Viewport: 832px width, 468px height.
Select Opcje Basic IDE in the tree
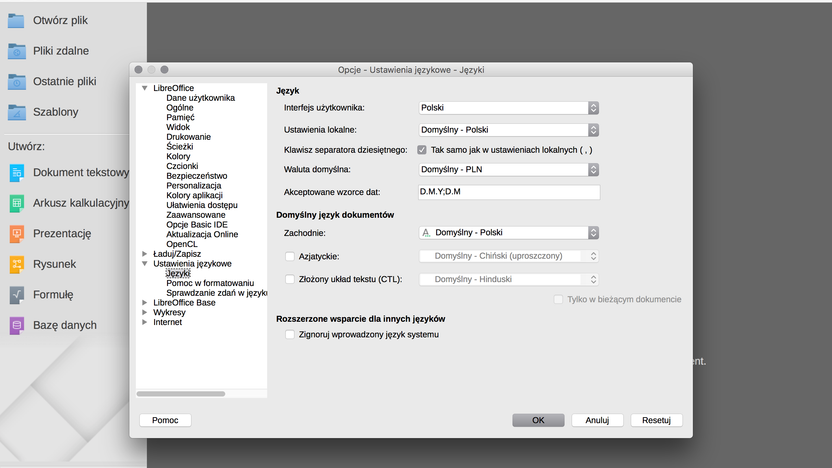[x=196, y=225]
